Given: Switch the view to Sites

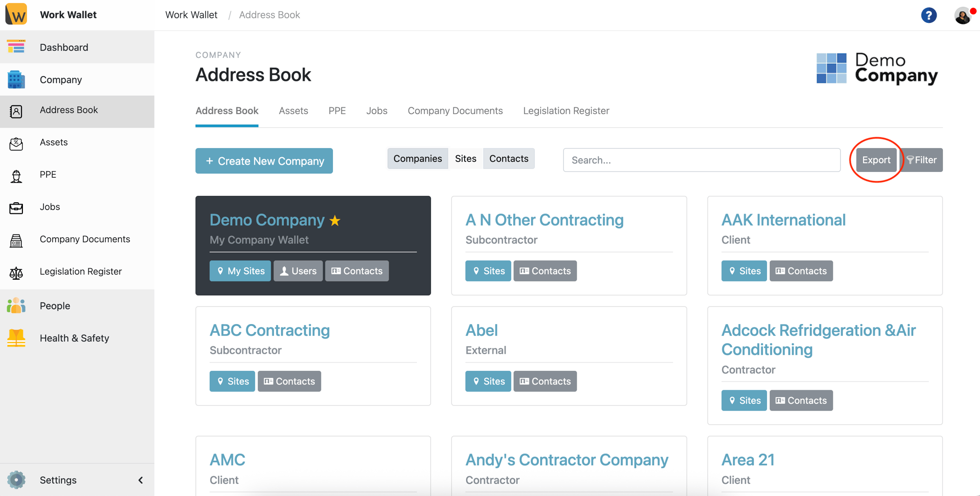Looking at the screenshot, I should [465, 158].
